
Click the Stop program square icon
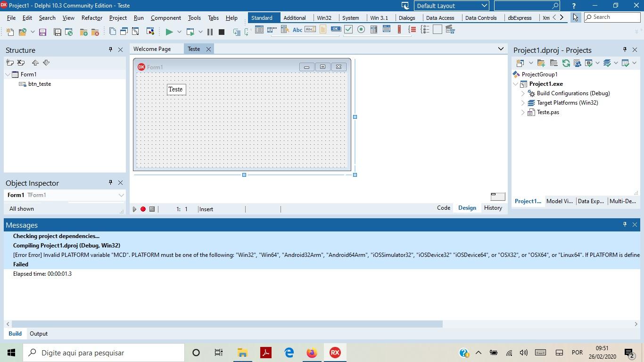(221, 32)
